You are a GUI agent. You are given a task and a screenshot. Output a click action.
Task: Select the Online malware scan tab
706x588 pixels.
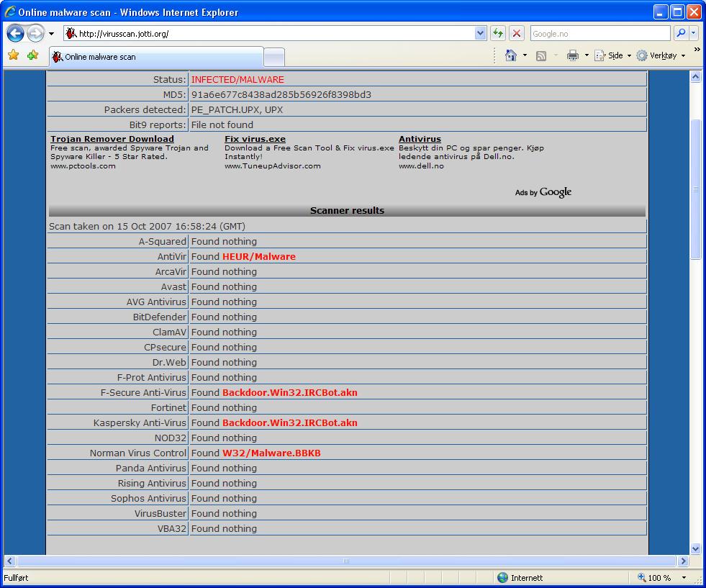(x=155, y=57)
